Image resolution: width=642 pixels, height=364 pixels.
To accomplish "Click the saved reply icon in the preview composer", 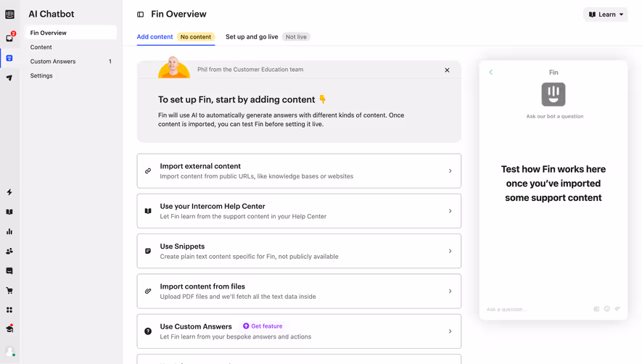I will [596, 309].
